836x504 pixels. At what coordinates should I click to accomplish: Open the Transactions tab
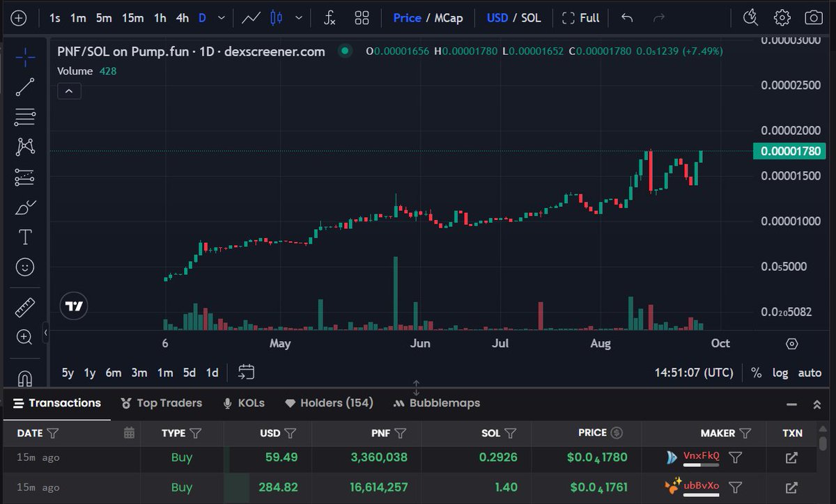point(57,403)
